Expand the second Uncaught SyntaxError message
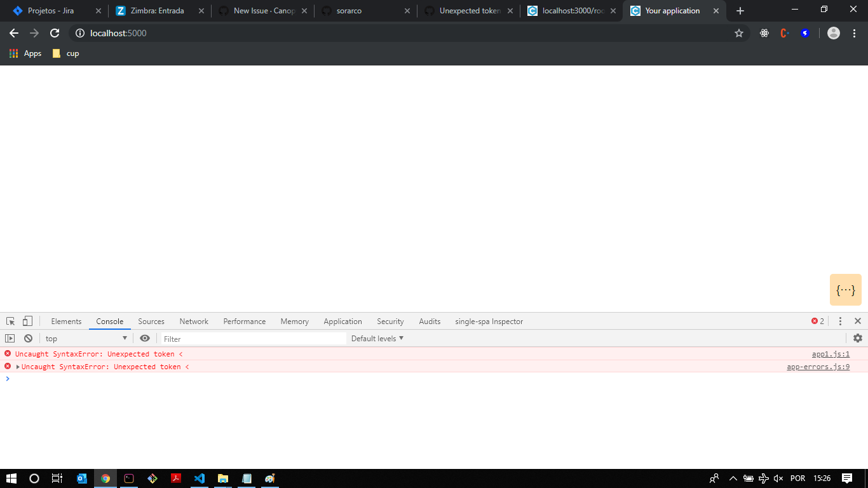This screenshot has height=488, width=868. tap(17, 367)
